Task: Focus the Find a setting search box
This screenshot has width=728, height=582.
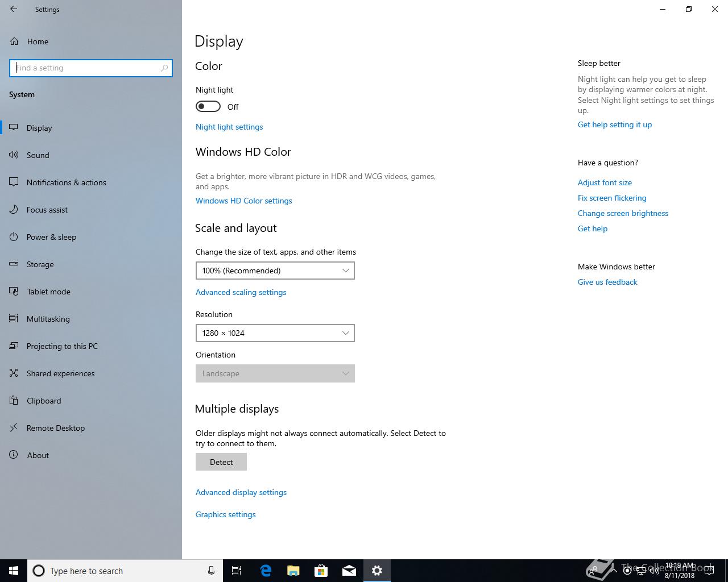Action: pos(91,68)
